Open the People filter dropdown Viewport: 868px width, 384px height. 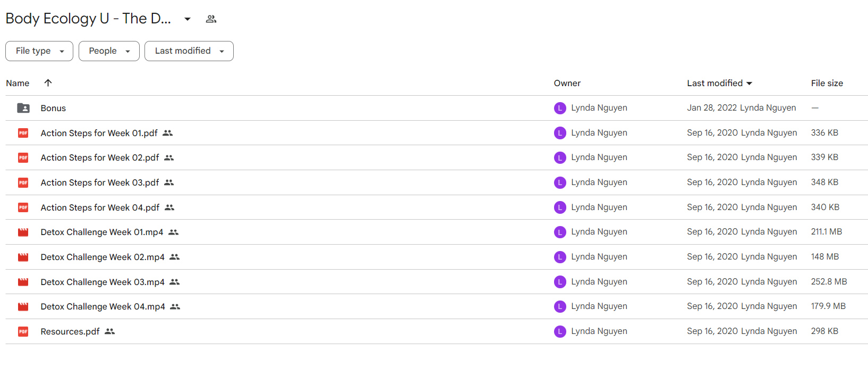tap(109, 51)
